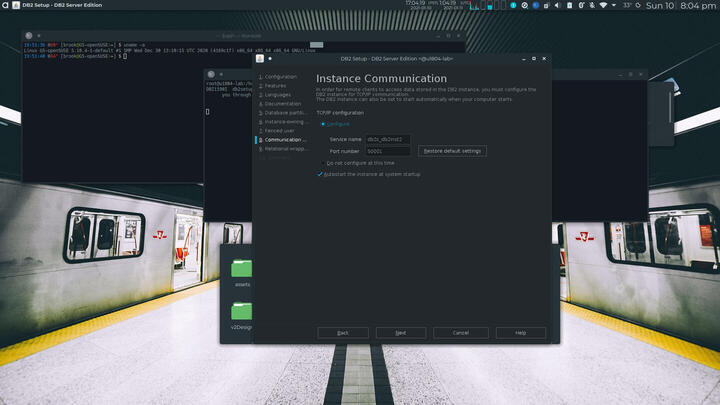720x405 pixels.
Task: Open the v2Design folder
Action: tap(242, 316)
